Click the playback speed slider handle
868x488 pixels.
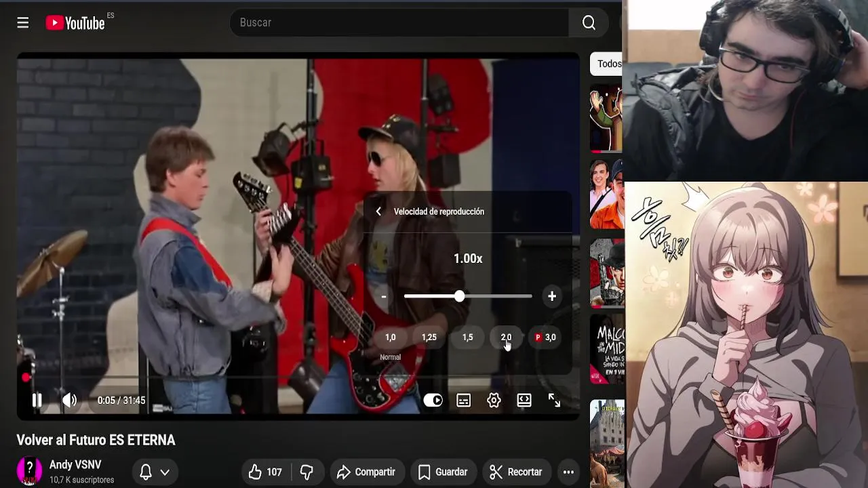pyautogui.click(x=460, y=296)
